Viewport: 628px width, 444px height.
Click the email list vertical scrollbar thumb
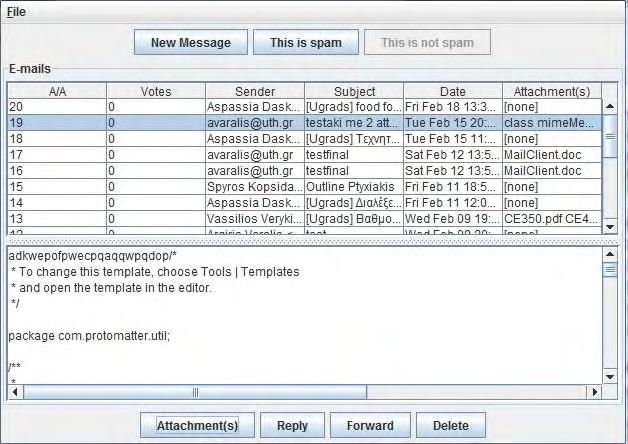610,137
